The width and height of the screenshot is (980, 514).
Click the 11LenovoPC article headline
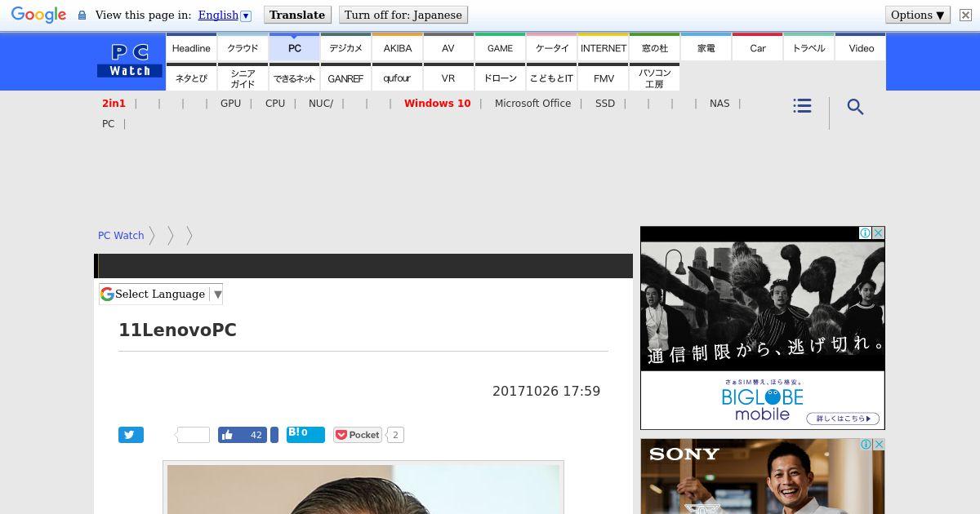(177, 330)
